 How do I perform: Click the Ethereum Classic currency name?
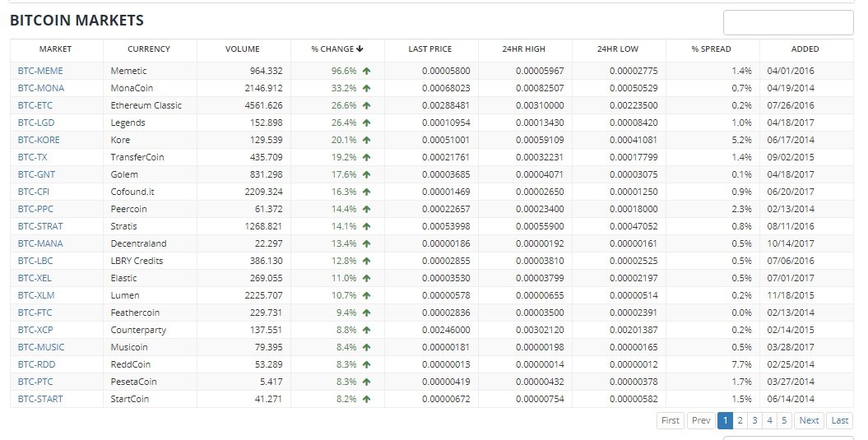point(146,105)
